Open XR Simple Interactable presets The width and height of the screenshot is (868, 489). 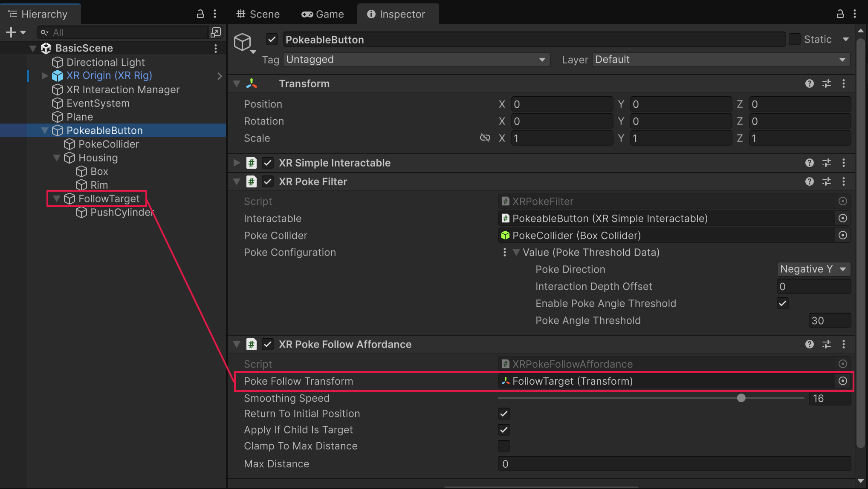pyautogui.click(x=827, y=163)
